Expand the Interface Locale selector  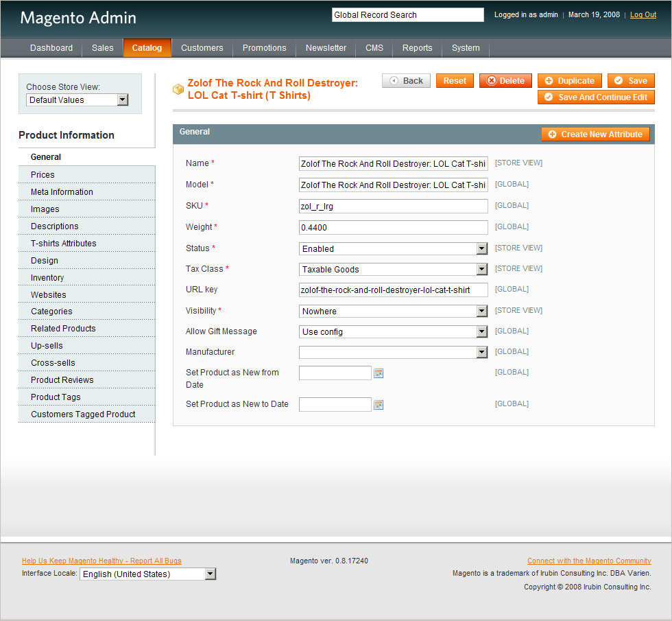(148, 574)
